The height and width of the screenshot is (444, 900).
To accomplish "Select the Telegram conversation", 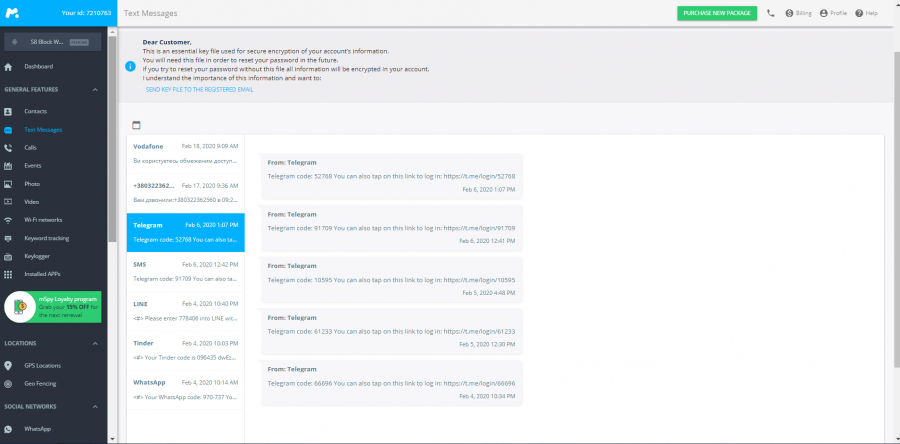I will tap(185, 232).
